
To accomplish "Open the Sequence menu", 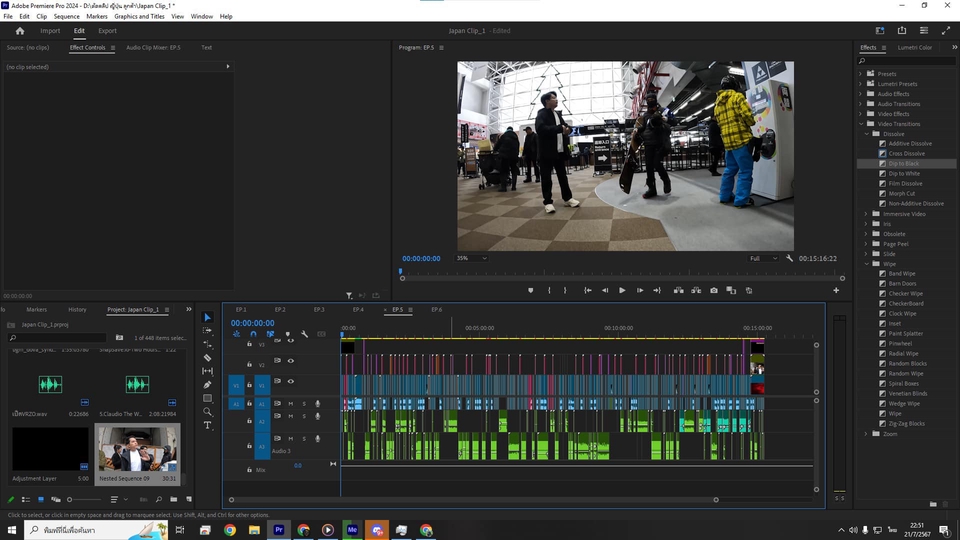I will pos(66,17).
